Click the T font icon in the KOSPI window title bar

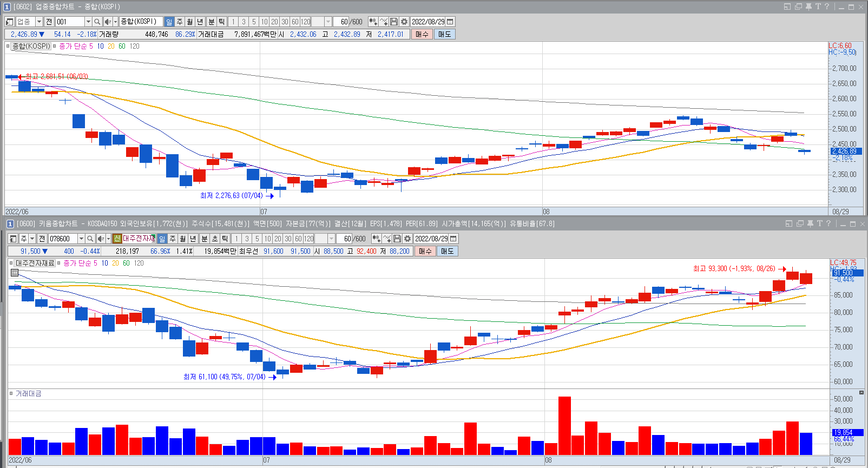click(x=818, y=6)
